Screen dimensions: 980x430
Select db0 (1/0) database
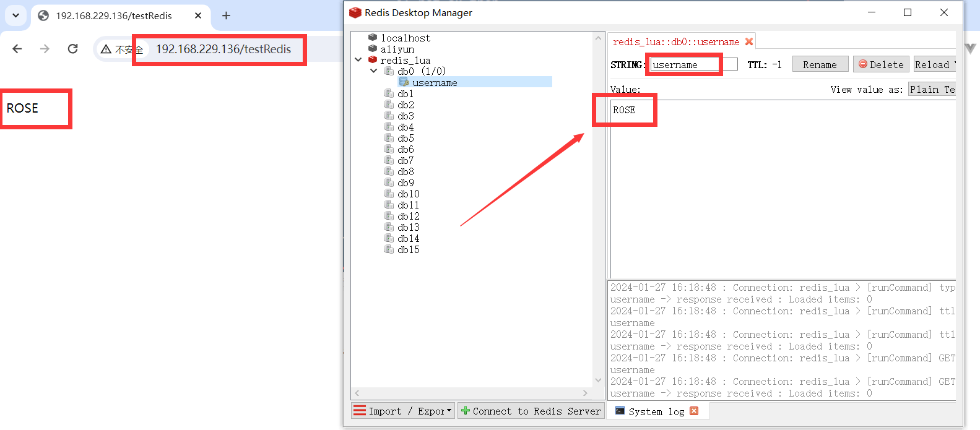[x=422, y=71]
